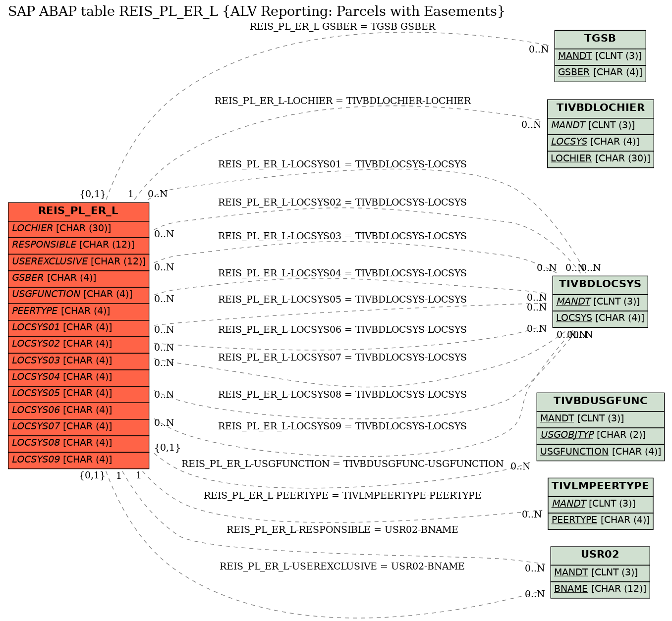The image size is (672, 621).
Task: Click USGFUNCTION [CHAR (4)] in TIVBDUSGFUNC table
Action: point(601,452)
